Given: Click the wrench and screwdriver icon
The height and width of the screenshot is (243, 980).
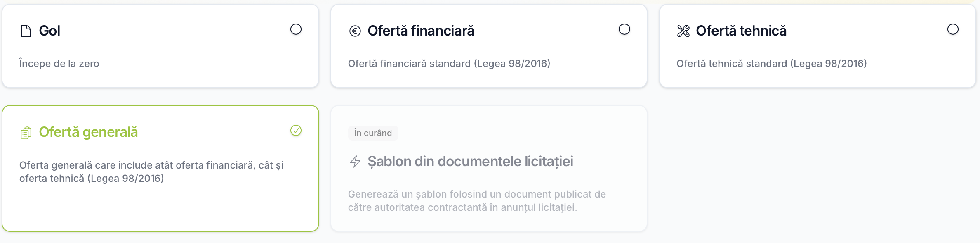Looking at the screenshot, I should tap(683, 31).
